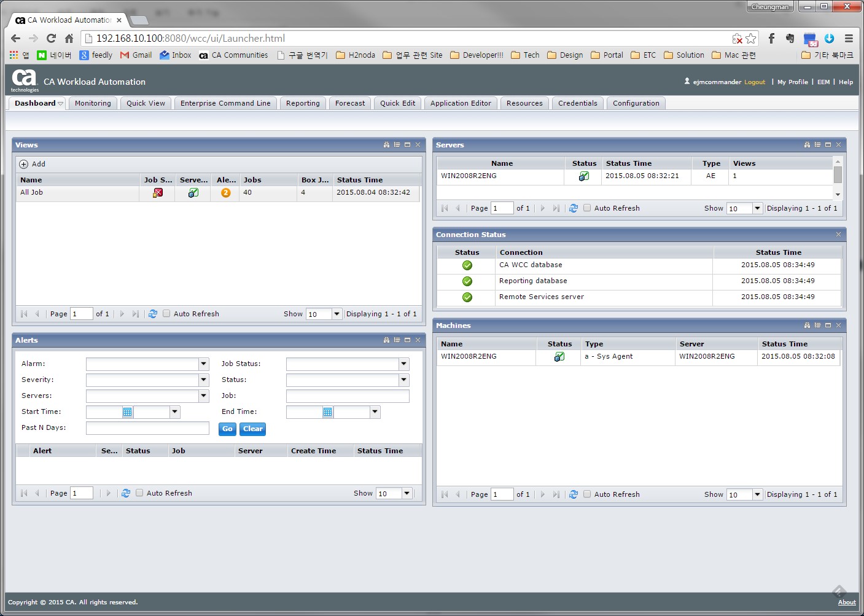Click the Views Page number field
The width and height of the screenshot is (864, 616).
(x=82, y=314)
